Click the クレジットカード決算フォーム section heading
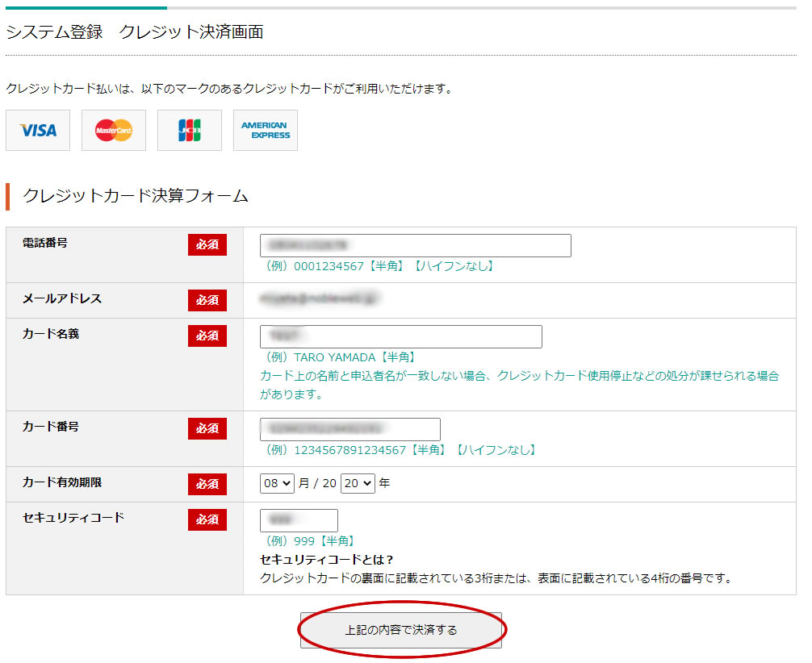Viewport: 812px width, 663px height. [136, 196]
